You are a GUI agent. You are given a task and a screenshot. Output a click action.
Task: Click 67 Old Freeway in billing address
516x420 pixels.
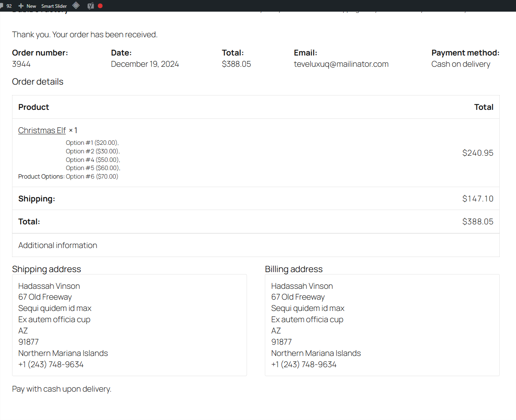298,297
